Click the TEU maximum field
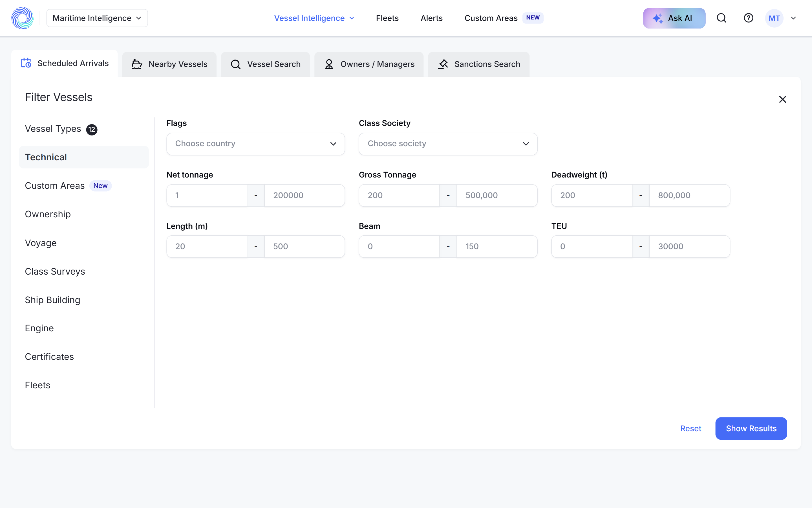This screenshot has height=508, width=812. tap(690, 247)
